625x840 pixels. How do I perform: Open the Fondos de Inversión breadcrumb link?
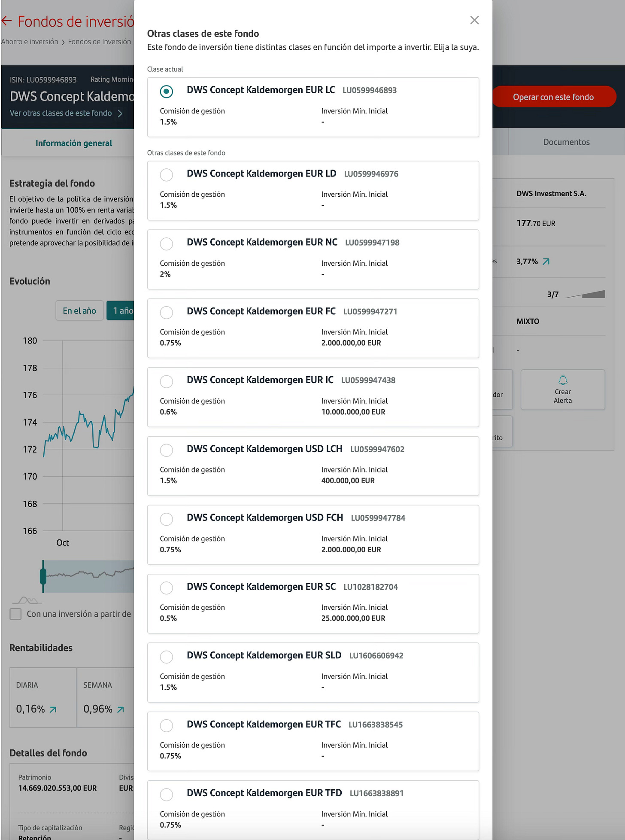coord(100,42)
